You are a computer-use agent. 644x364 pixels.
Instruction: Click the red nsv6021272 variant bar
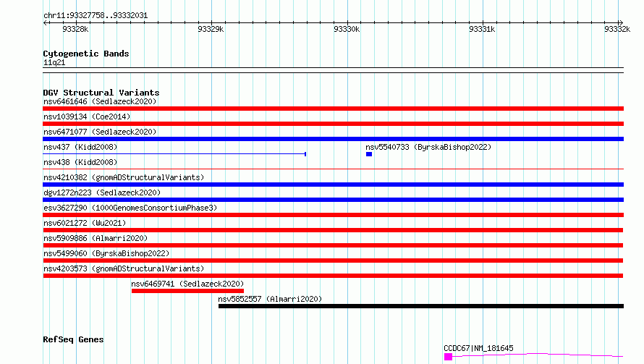pyautogui.click(x=333, y=230)
